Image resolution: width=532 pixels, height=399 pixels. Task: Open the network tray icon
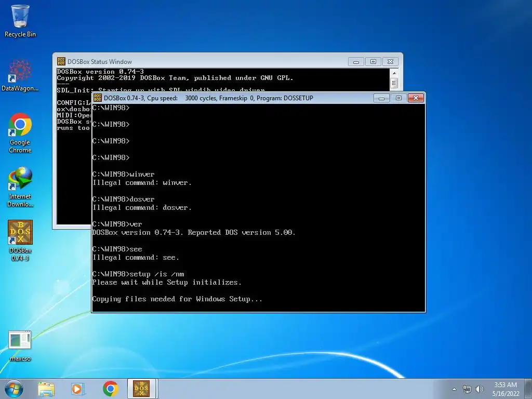click(x=467, y=389)
